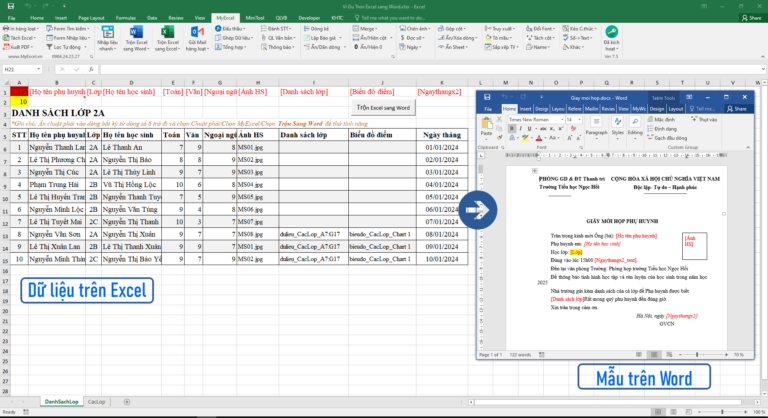Pick Word font color red A
The image size is (768, 418).
pos(539,138)
